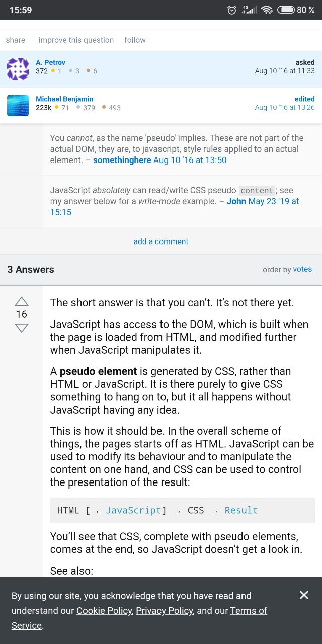Click add a comment
The width and height of the screenshot is (322, 644).
(x=161, y=242)
